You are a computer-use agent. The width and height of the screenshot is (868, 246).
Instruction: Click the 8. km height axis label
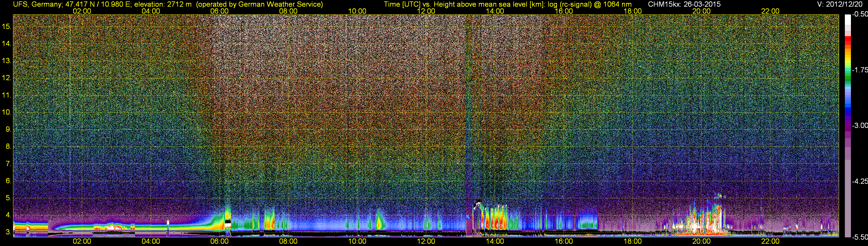tap(9, 147)
